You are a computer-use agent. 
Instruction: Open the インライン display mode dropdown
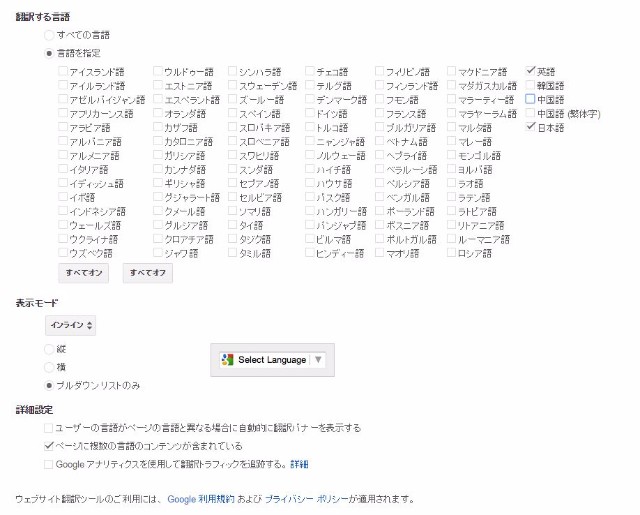(x=72, y=325)
